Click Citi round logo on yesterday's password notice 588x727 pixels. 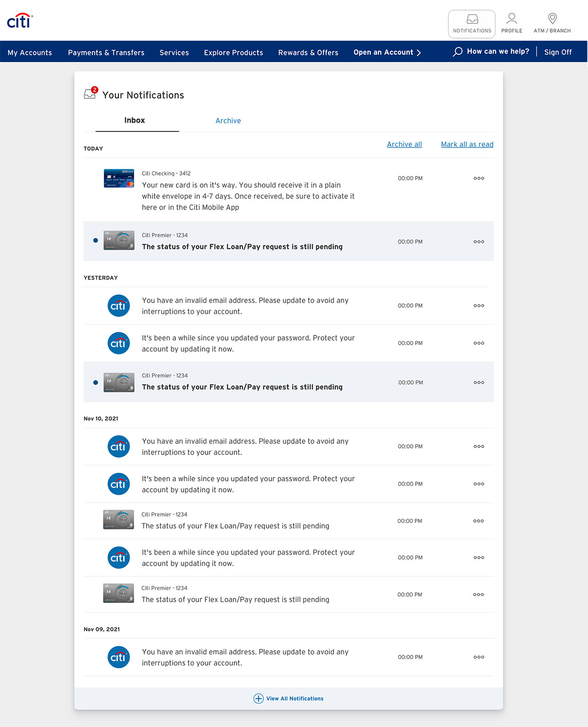(119, 343)
